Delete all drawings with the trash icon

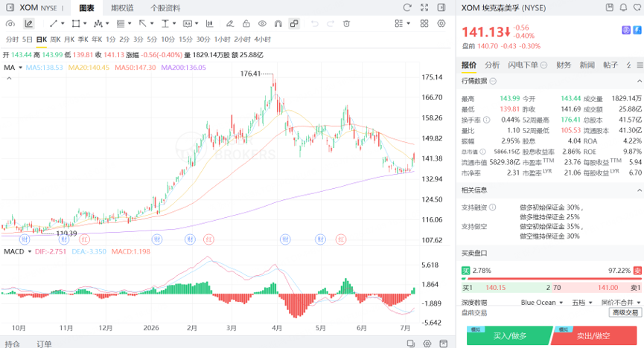click(347, 24)
